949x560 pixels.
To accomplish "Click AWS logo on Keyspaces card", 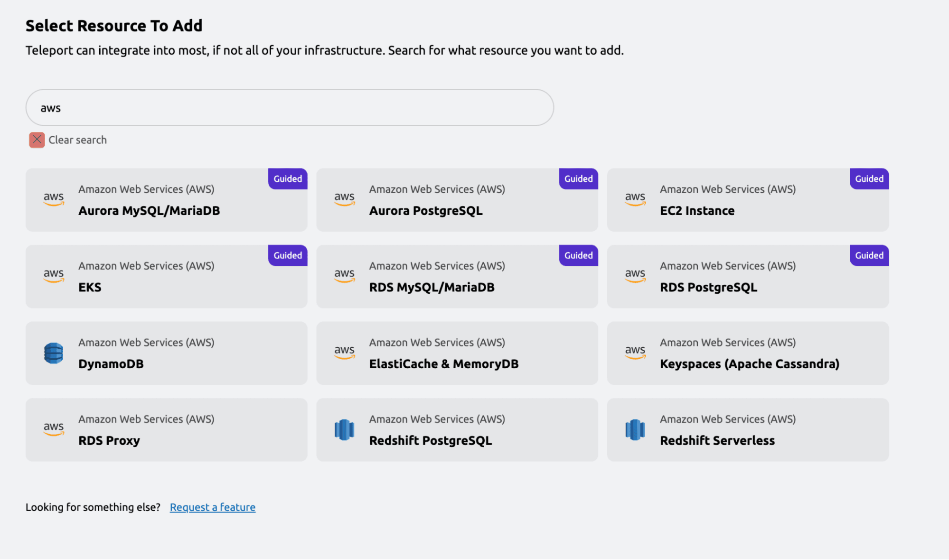I will tap(635, 352).
